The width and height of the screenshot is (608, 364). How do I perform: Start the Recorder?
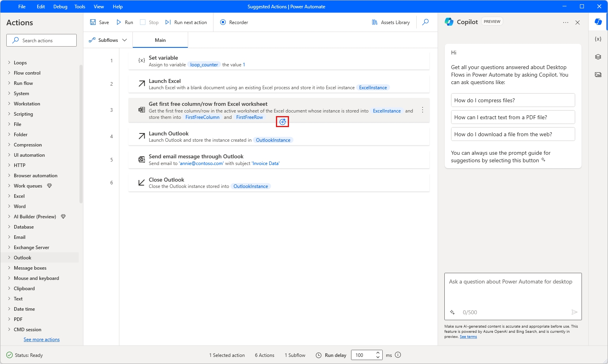point(234,23)
